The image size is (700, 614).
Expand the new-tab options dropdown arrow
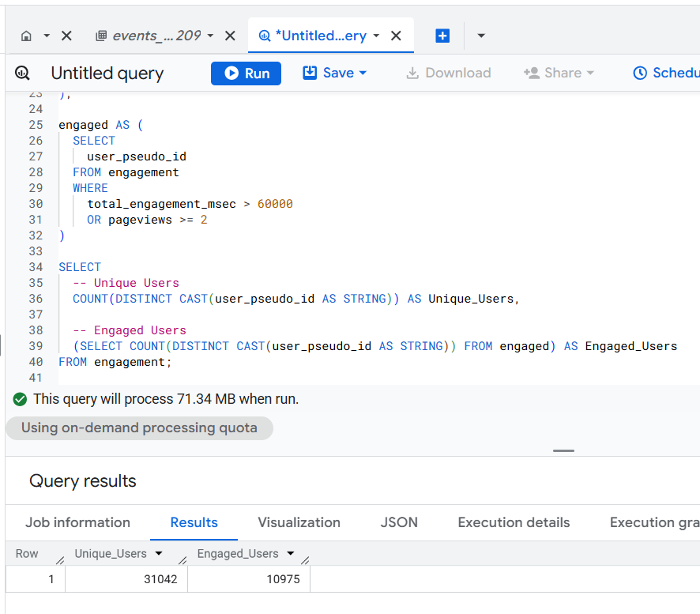481,36
